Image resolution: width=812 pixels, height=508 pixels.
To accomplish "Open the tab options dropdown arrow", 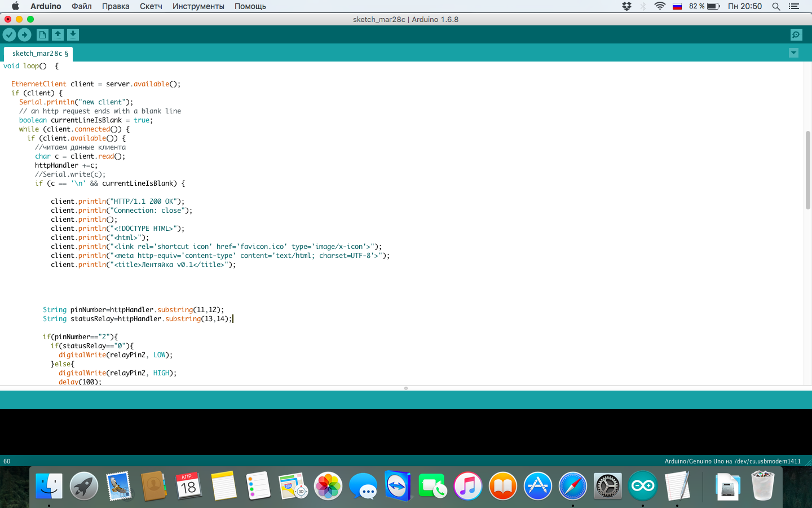I will [x=793, y=53].
